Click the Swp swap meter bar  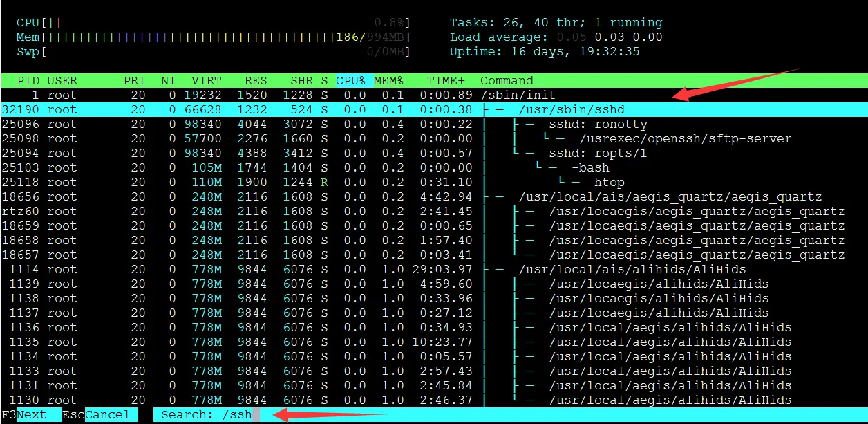click(x=207, y=51)
